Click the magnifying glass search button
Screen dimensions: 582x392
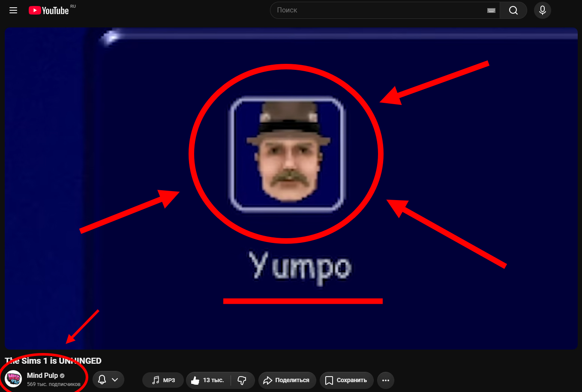pos(513,10)
